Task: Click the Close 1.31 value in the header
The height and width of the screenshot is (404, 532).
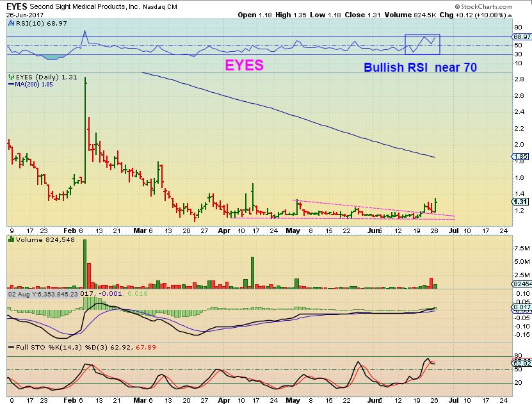Action: click(363, 15)
